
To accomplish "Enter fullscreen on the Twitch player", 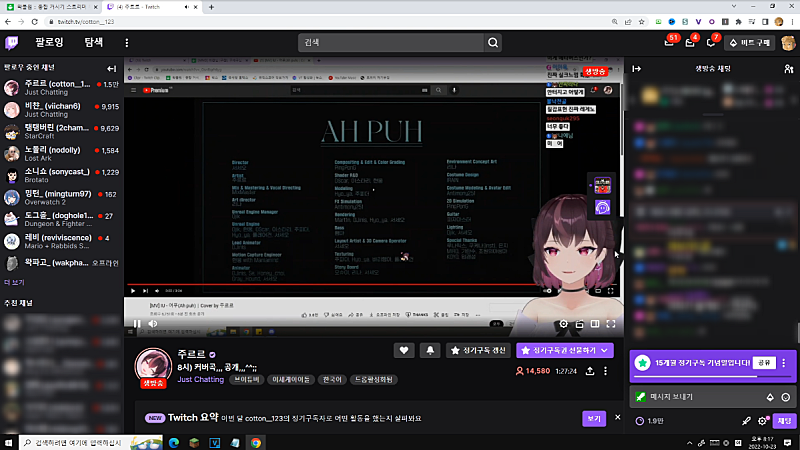I will pos(611,323).
